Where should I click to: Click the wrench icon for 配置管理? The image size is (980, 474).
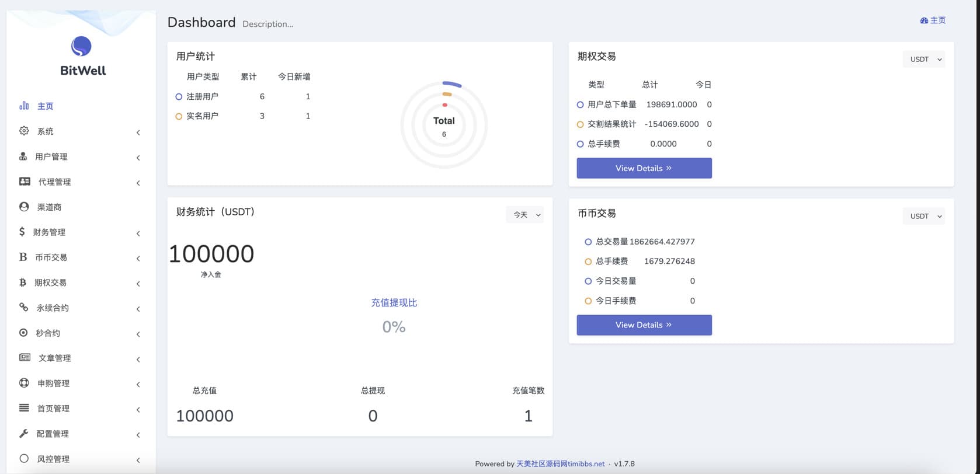[24, 434]
